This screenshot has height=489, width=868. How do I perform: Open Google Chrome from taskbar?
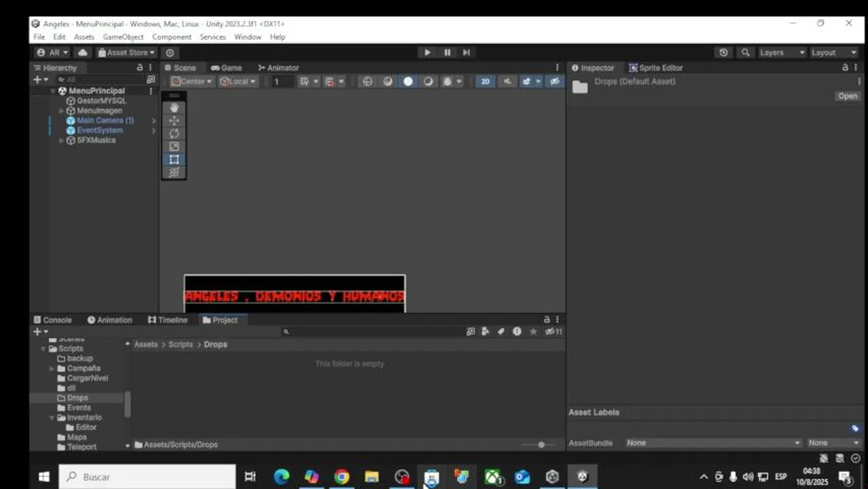(x=342, y=477)
